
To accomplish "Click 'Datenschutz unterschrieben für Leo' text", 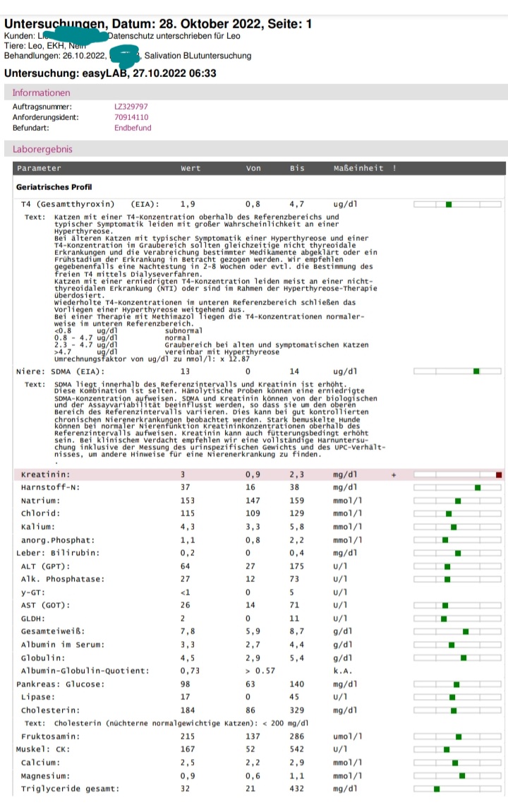I will point(174,36).
